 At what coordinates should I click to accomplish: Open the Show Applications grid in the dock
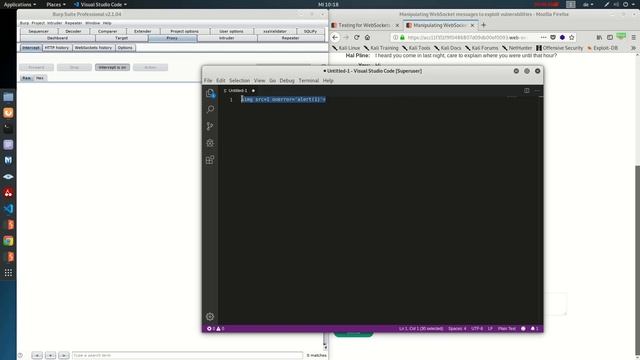[x=8, y=273]
